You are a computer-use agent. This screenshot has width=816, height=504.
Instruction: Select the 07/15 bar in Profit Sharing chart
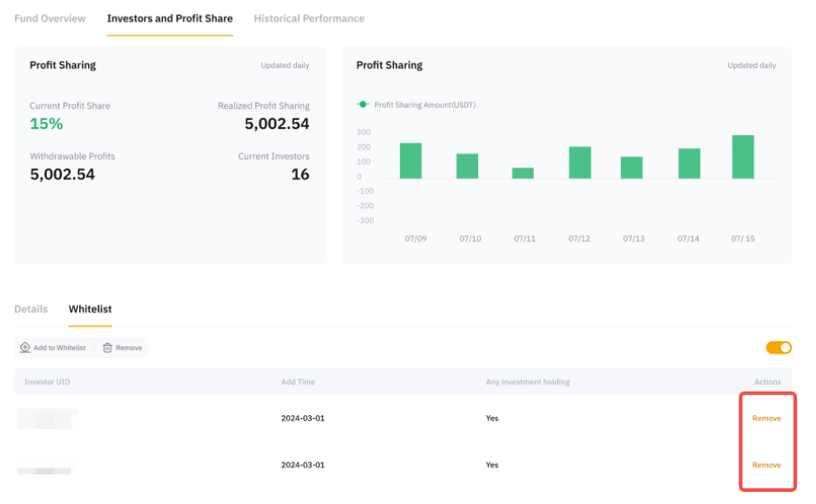[743, 157]
